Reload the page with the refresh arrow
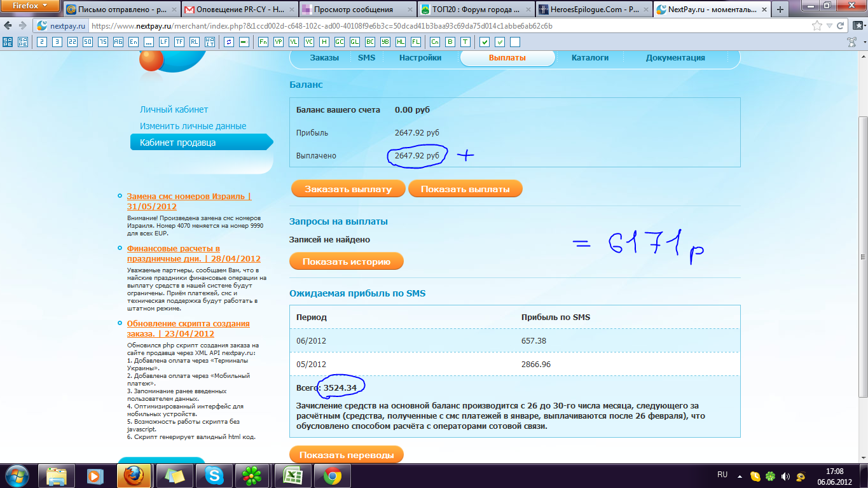Screen dimensions: 868x488 pyautogui.click(x=841, y=26)
